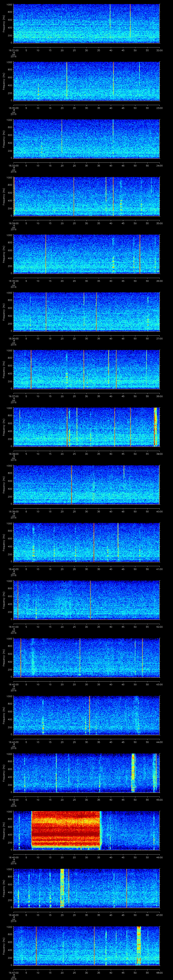Click the 45:00 end time label
This screenshot has height=980, width=173.
[x=159, y=799]
